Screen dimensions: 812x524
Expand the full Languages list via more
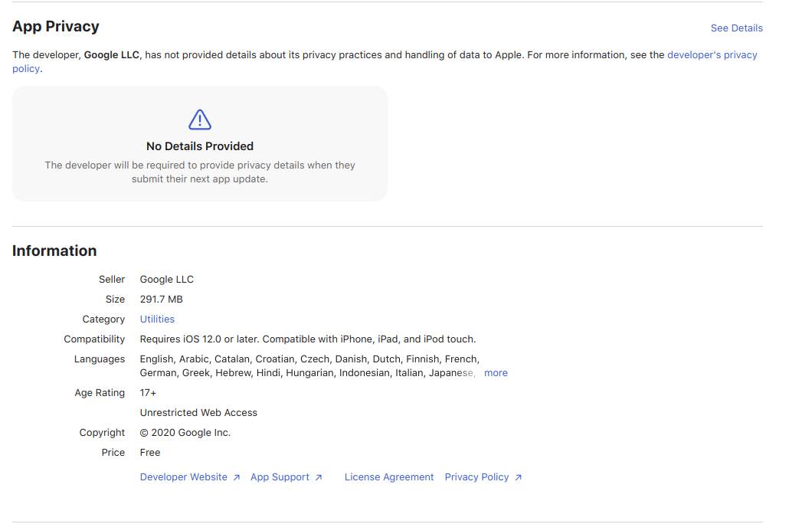pyautogui.click(x=496, y=372)
